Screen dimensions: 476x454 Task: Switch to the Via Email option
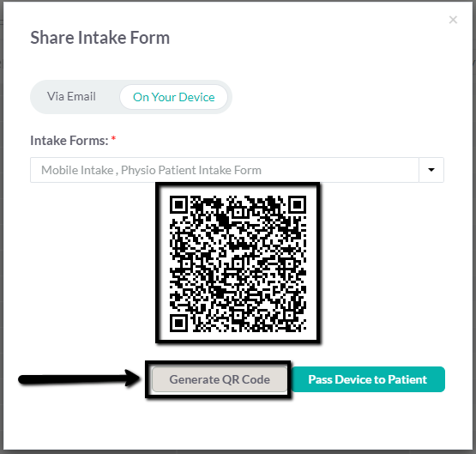pyautogui.click(x=71, y=97)
